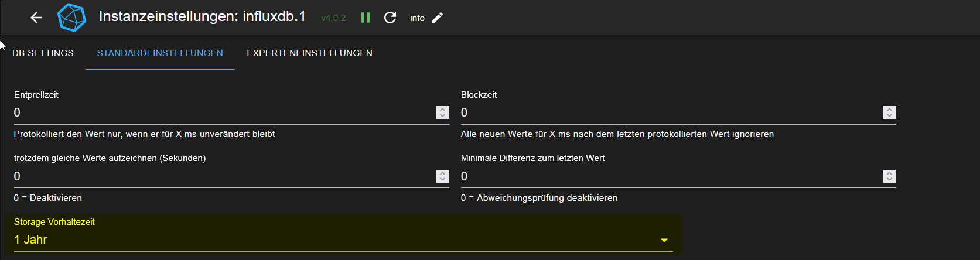Click the Storage Vorhaltezeit dropdown arrow
980x260 pixels.
pos(664,240)
